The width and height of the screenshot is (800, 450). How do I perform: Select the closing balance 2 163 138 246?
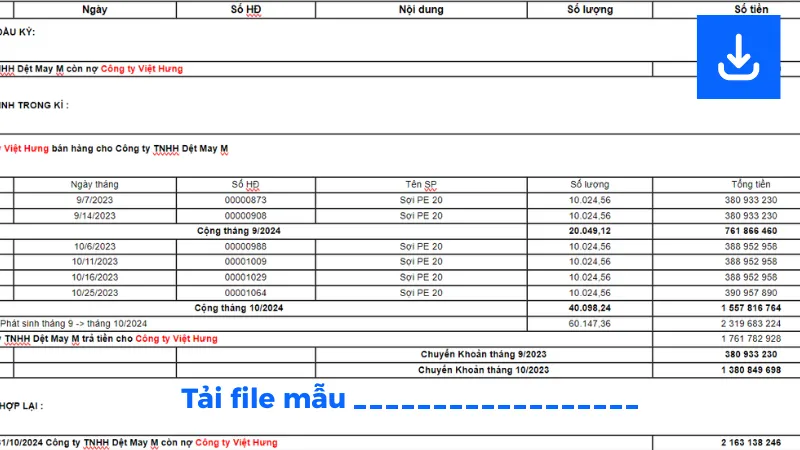pos(751,442)
